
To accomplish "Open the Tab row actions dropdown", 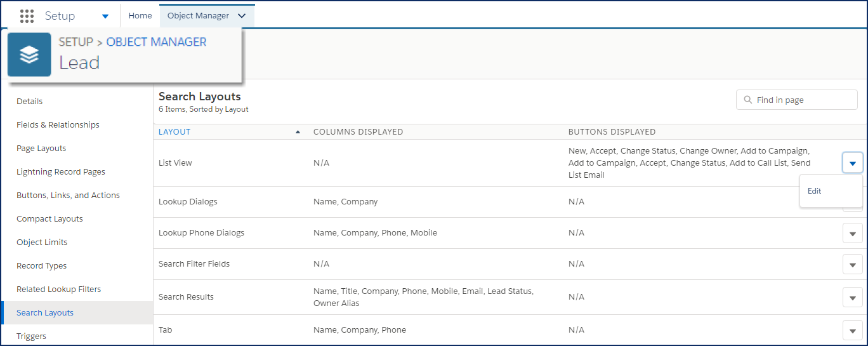I will pyautogui.click(x=852, y=330).
